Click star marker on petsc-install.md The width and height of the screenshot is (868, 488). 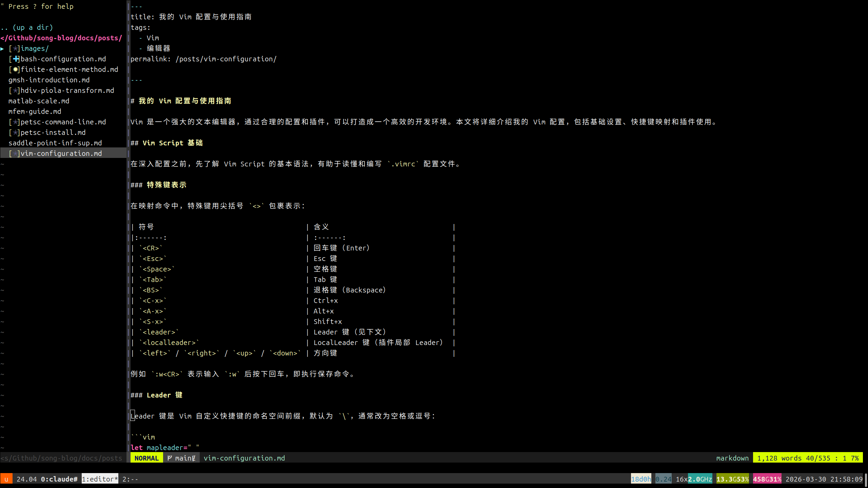coord(15,133)
